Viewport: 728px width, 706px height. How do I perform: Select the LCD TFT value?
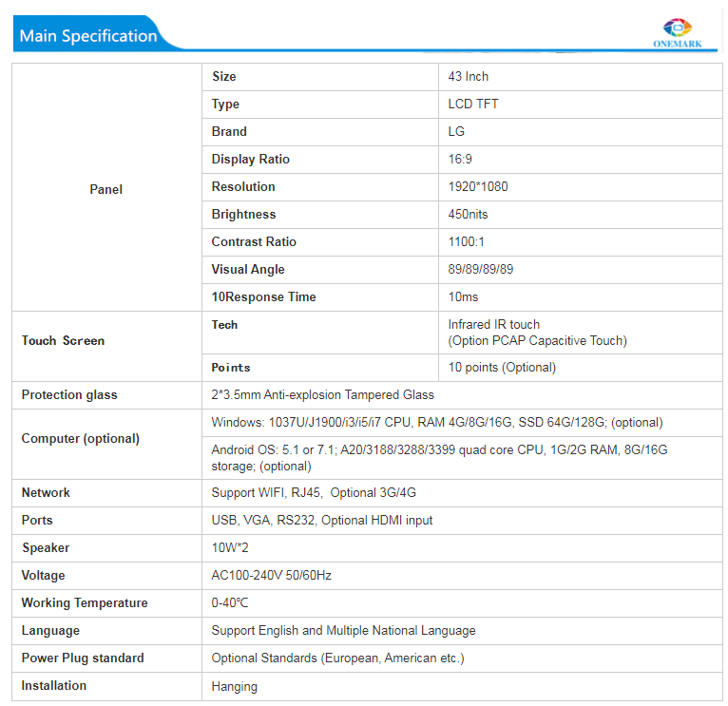pos(473,104)
